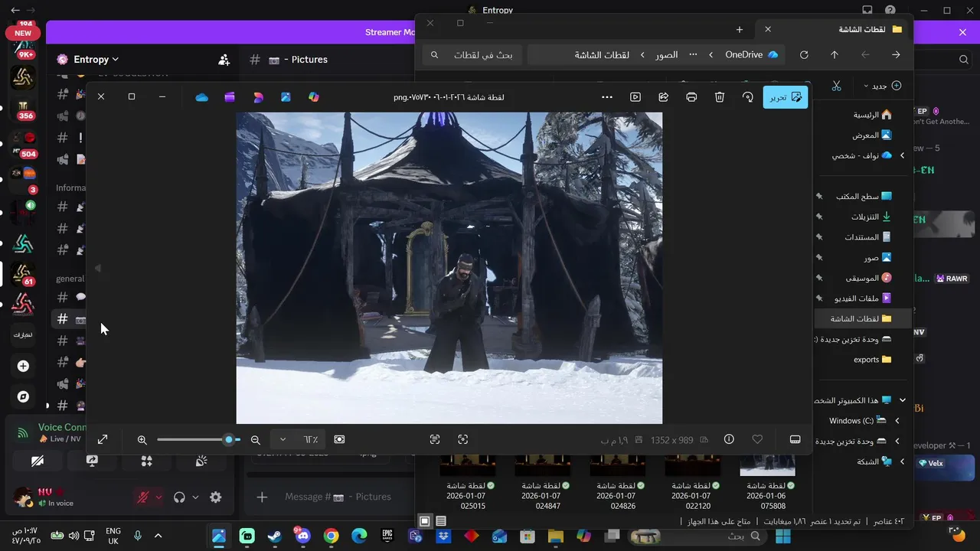Click the plus attachment button in Discord
This screenshot has width=980, height=551.
[262, 497]
